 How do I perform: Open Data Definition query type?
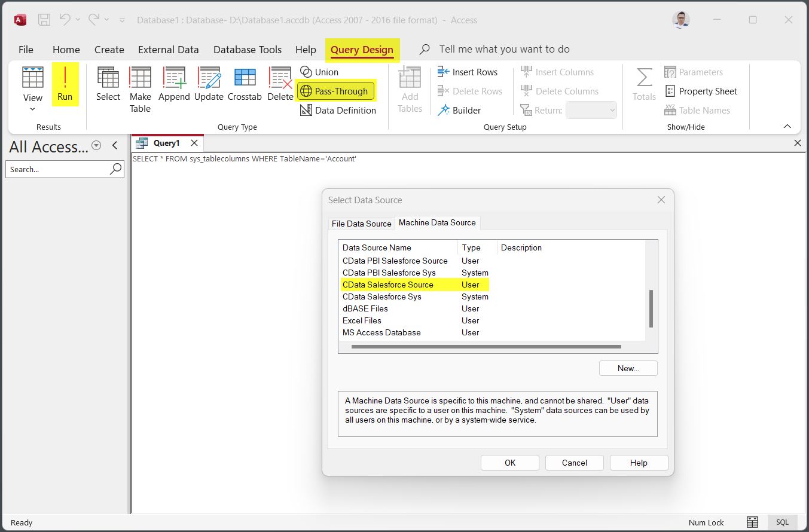(x=338, y=111)
